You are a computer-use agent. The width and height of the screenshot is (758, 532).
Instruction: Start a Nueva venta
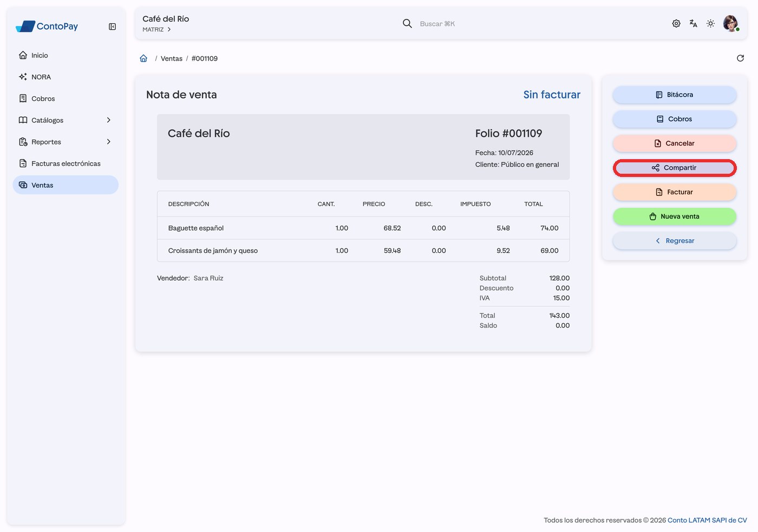675,216
